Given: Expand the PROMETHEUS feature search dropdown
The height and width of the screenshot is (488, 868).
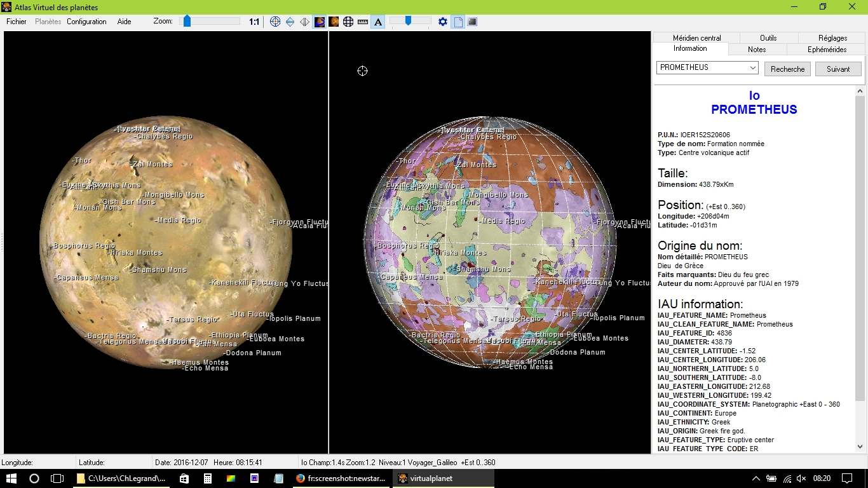Looking at the screenshot, I should (753, 67).
